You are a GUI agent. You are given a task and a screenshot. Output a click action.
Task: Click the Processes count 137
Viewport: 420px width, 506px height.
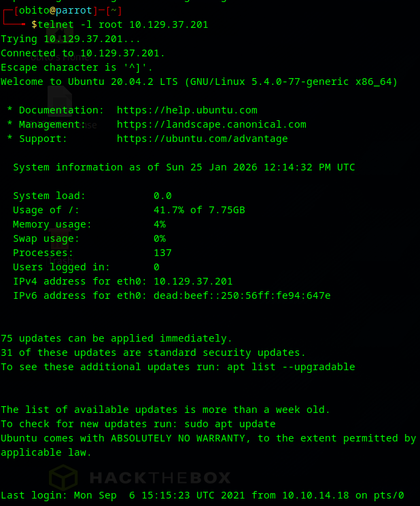[x=162, y=253]
